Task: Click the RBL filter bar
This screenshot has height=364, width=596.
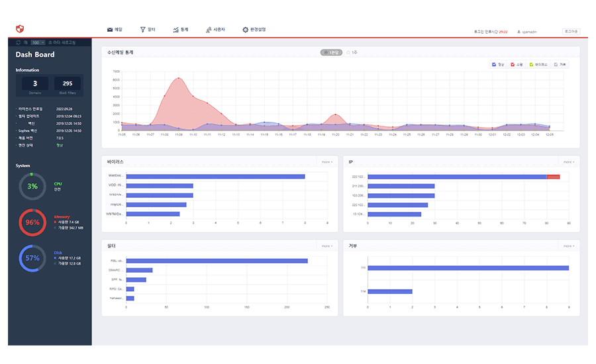Action: point(217,261)
